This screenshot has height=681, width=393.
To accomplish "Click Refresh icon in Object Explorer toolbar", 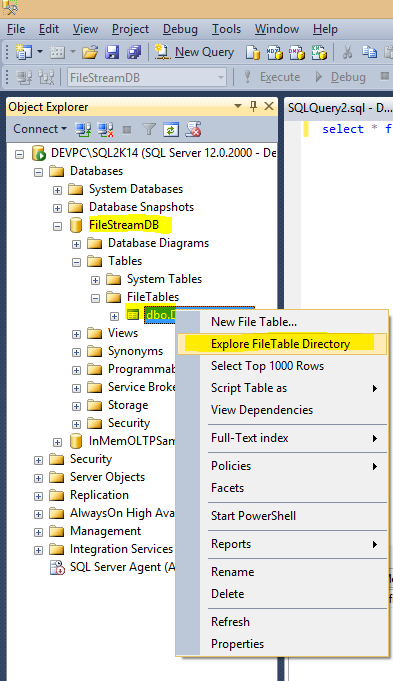I will tap(171, 129).
